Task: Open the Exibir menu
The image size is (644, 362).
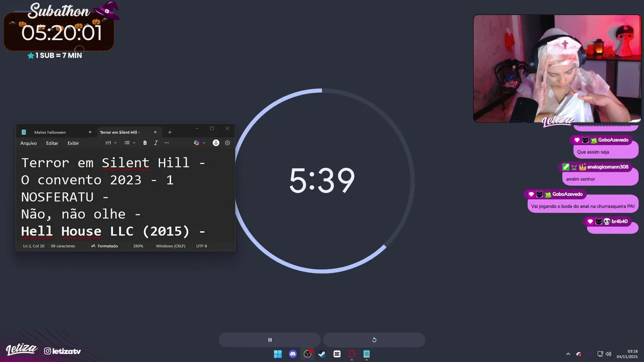Action: click(x=73, y=143)
